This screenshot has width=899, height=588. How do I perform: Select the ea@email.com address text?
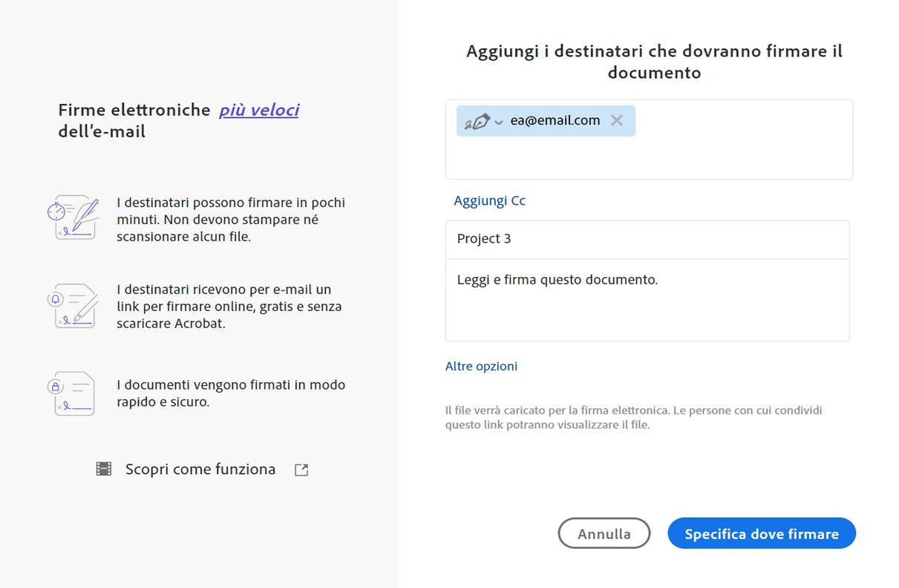tap(555, 120)
